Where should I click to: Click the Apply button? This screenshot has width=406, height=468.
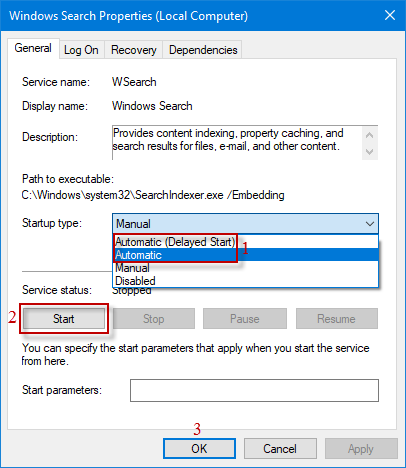click(x=361, y=449)
